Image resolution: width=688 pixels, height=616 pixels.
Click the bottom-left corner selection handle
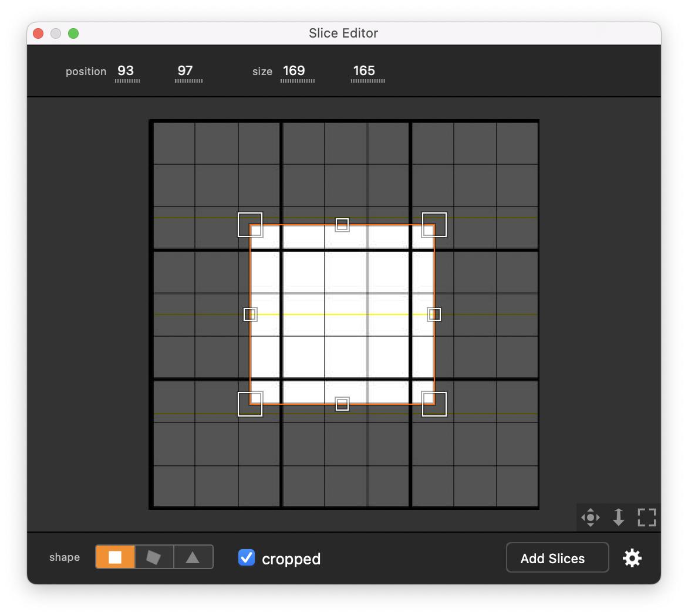pyautogui.click(x=250, y=404)
